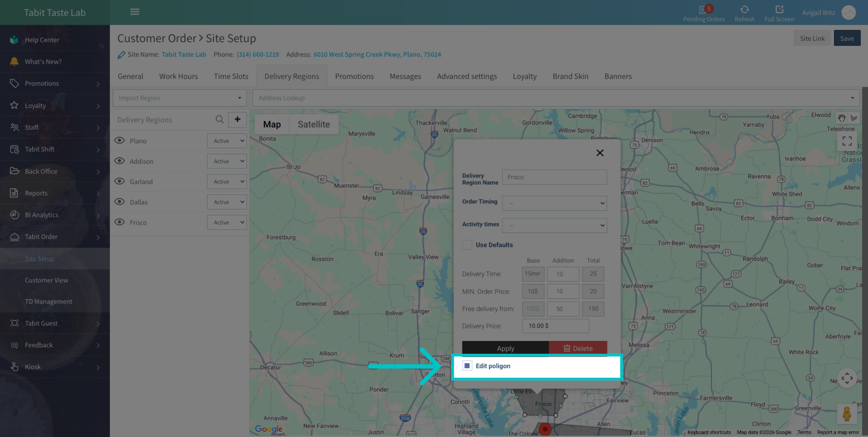Expand the Import Region dropdown
Viewport: 868px width, 437px height.
(x=180, y=98)
